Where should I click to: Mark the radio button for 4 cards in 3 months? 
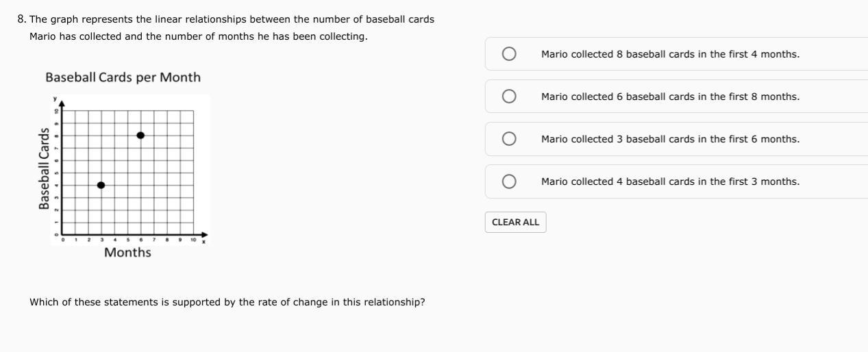click(x=509, y=181)
